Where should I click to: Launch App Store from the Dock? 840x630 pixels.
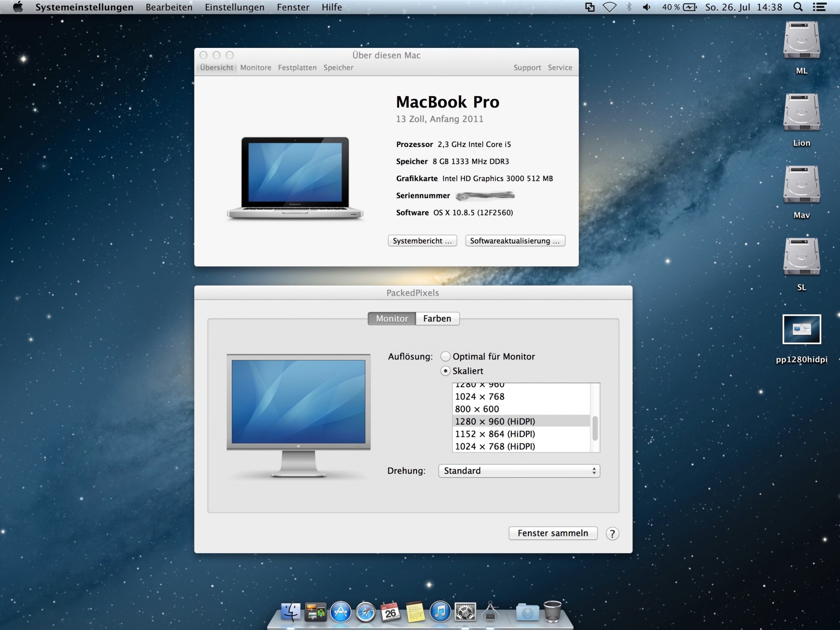pos(341,612)
